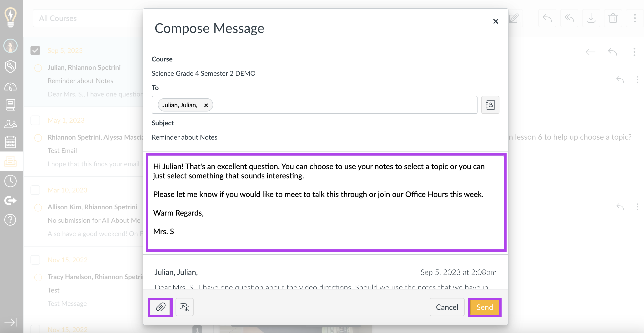This screenshot has width=644, height=333.
Task: Click the Sep 5, 2023 at 2:08pm timestamp
Action: coord(458,272)
